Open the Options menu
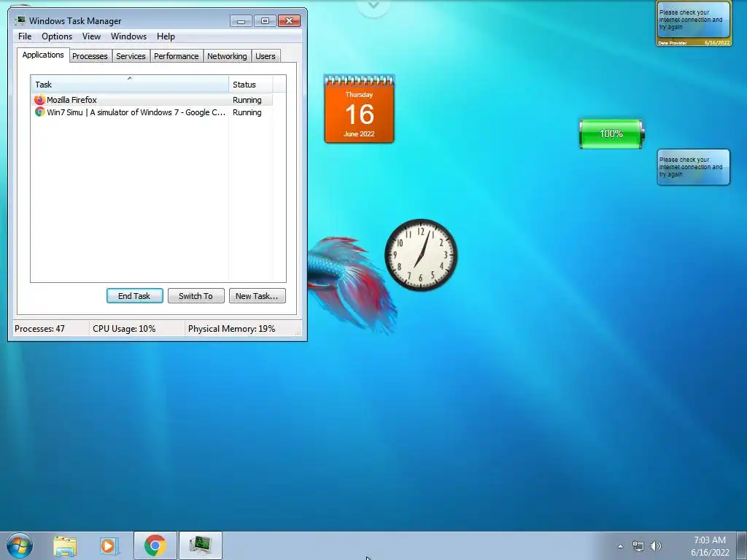 (x=57, y=36)
